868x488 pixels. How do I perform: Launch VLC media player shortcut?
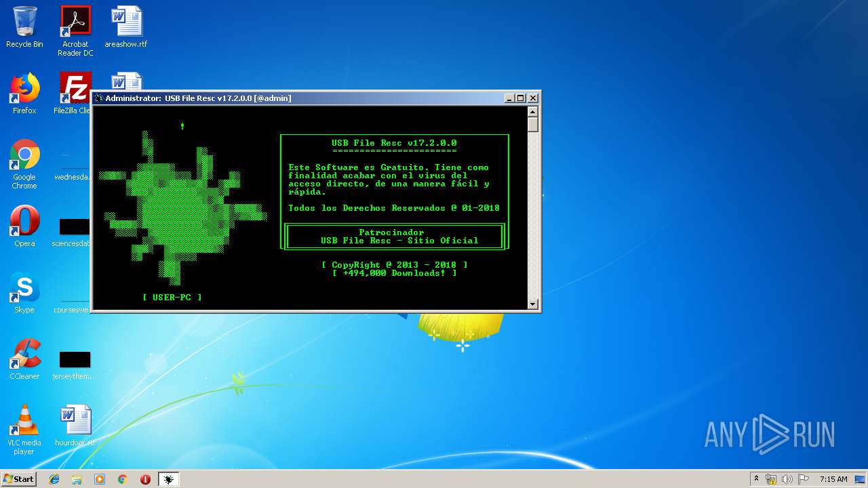coord(24,430)
